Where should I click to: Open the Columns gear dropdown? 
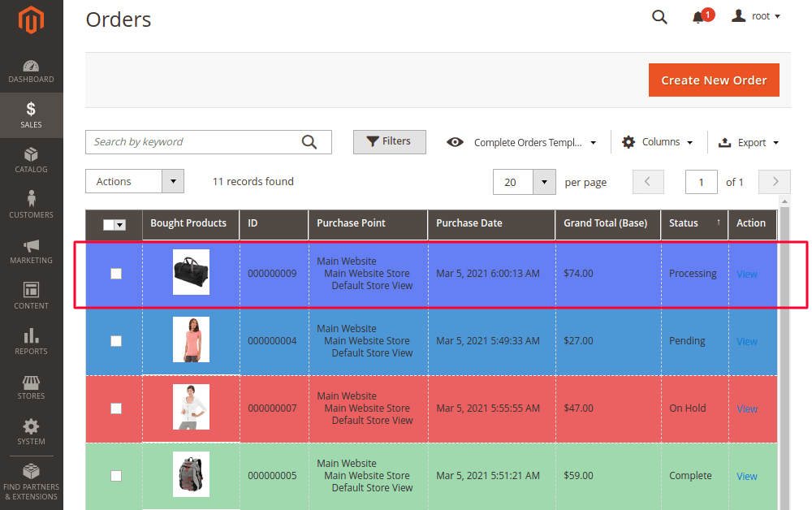pyautogui.click(x=658, y=142)
